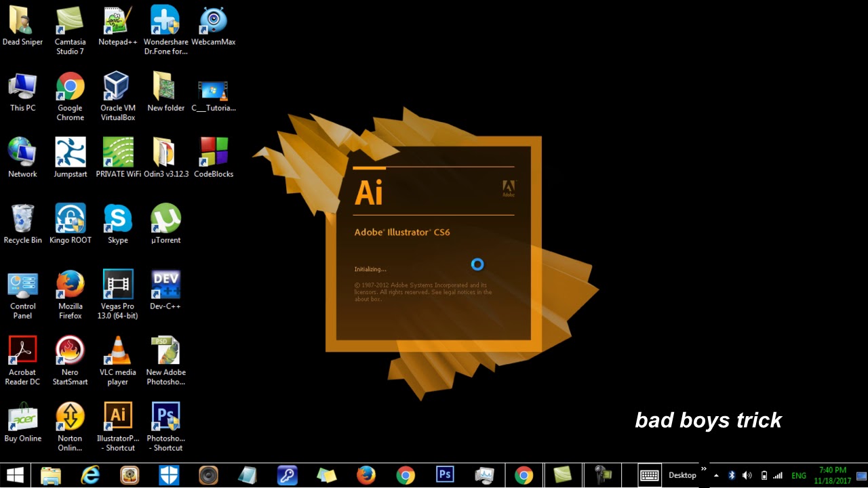This screenshot has width=868, height=488.
Task: Switch to Firefox in the taskbar
Action: pyautogui.click(x=366, y=475)
